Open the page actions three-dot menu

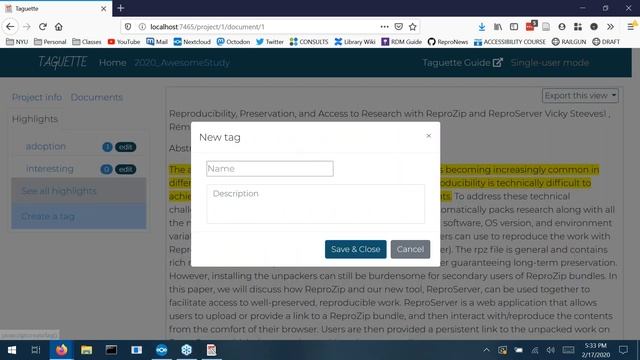pyautogui.click(x=384, y=27)
